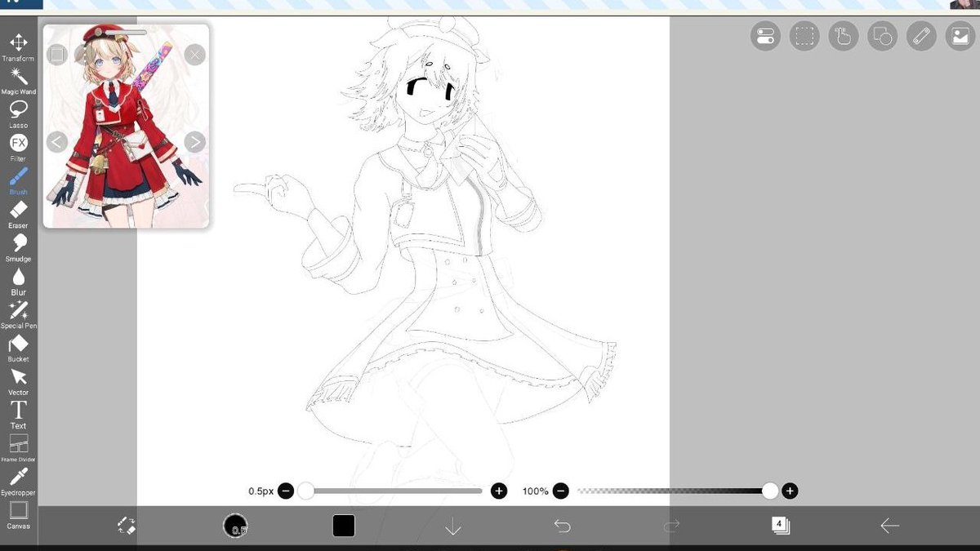Open the FX Filter tool
Viewport: 980px width, 551px height.
click(x=18, y=148)
